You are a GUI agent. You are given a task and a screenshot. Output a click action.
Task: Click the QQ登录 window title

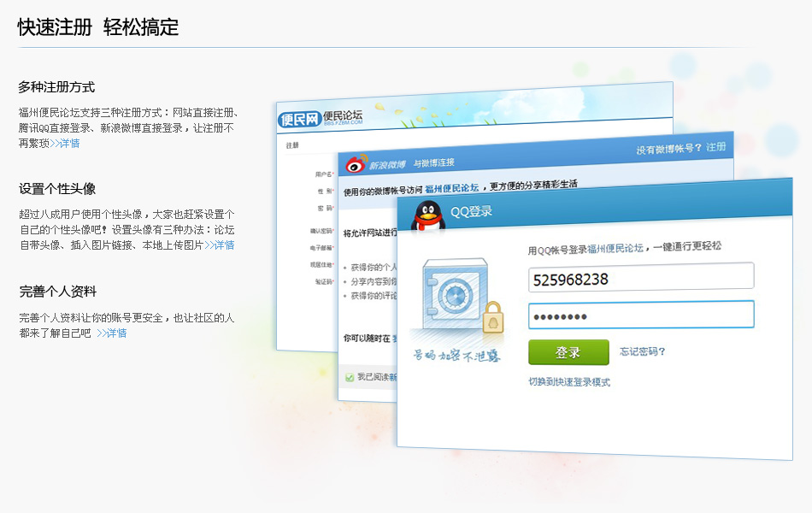[471, 211]
